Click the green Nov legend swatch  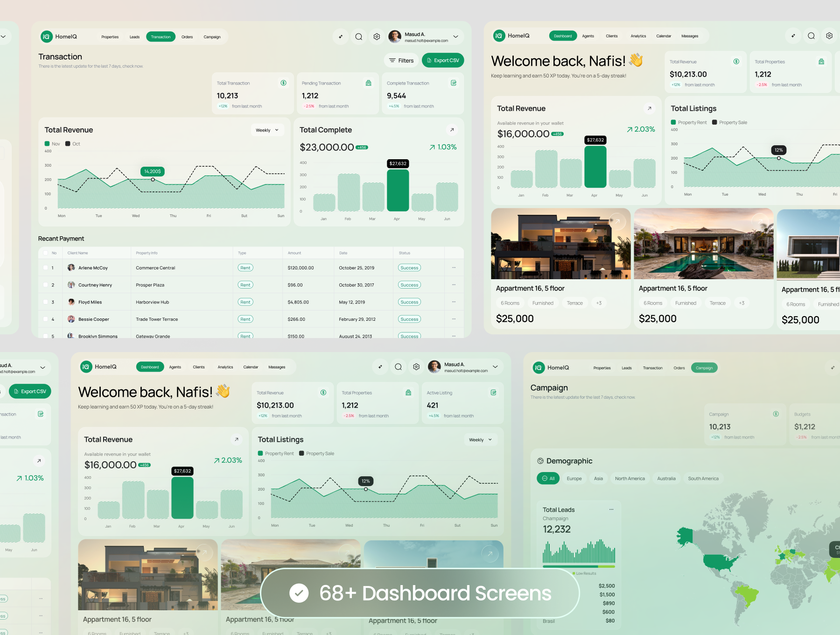click(x=47, y=144)
